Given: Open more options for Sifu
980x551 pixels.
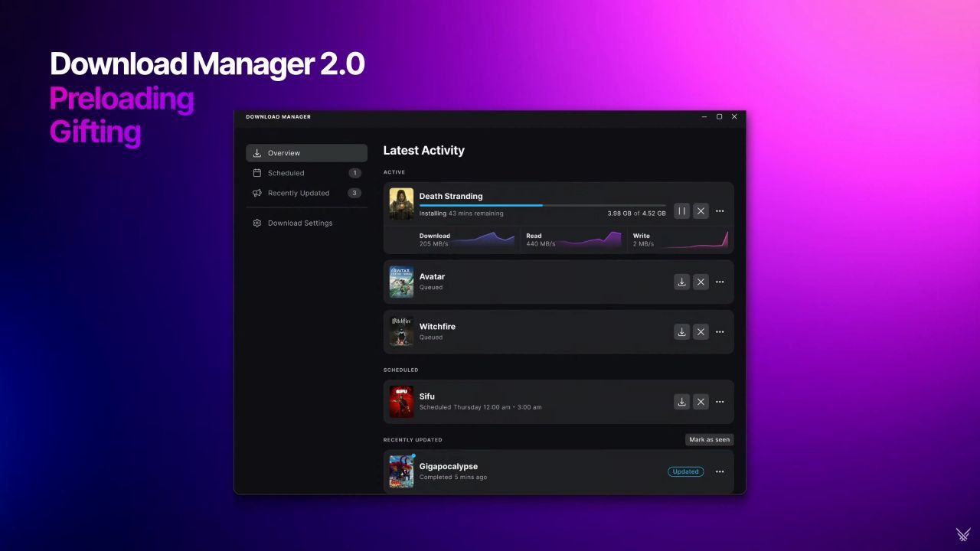Looking at the screenshot, I should pos(720,401).
